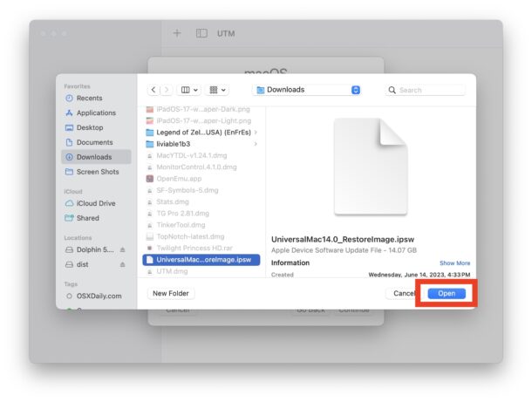Select Applications in Favorites sidebar
This screenshot has width=532, height=402.
pos(95,113)
